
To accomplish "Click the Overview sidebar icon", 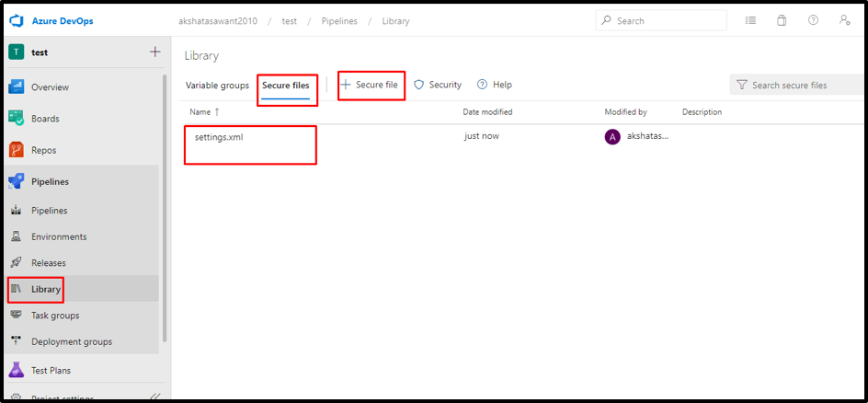I will point(16,86).
